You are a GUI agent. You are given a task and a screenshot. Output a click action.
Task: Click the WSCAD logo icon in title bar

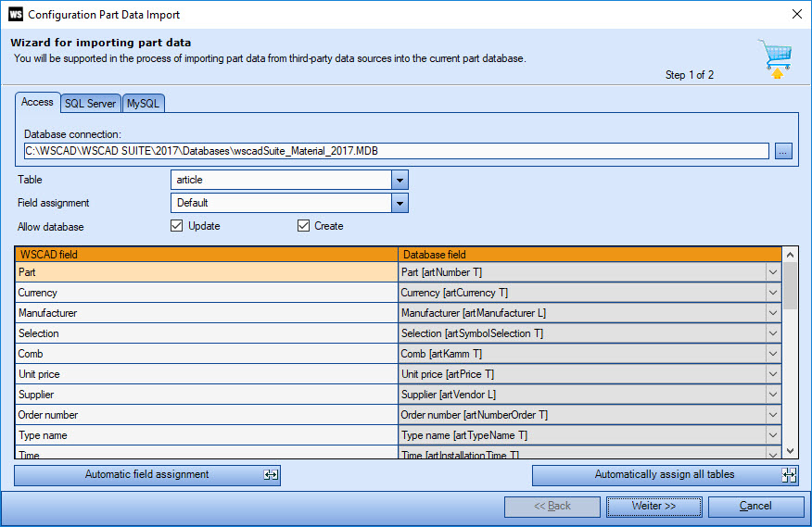click(15, 14)
